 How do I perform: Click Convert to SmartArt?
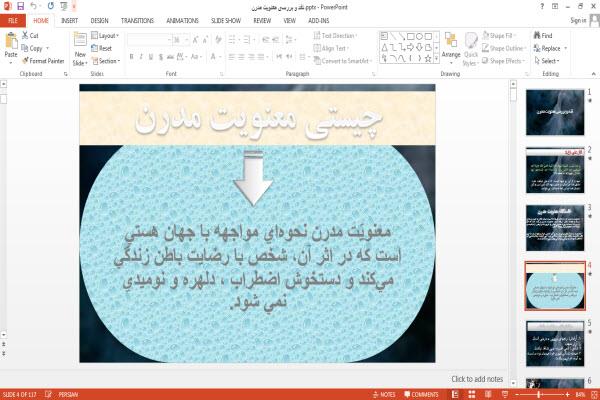click(343, 61)
